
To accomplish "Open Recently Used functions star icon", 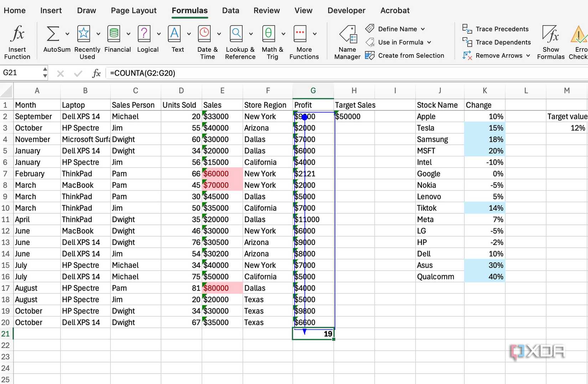I will 84,34.
